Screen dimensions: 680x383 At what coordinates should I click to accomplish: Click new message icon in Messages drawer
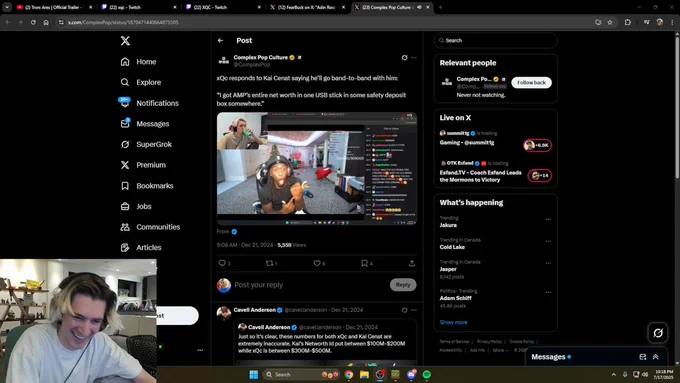coord(643,357)
